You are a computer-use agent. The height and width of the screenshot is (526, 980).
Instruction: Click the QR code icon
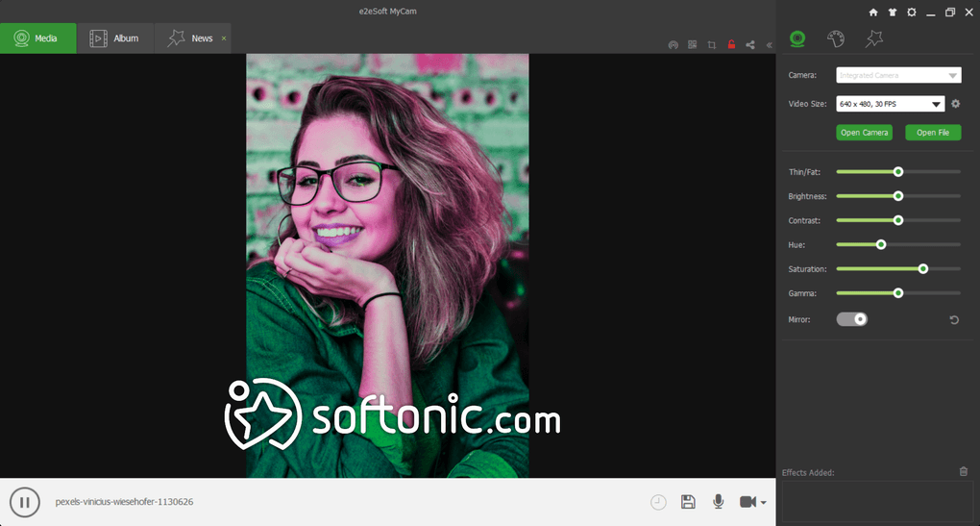tap(693, 45)
